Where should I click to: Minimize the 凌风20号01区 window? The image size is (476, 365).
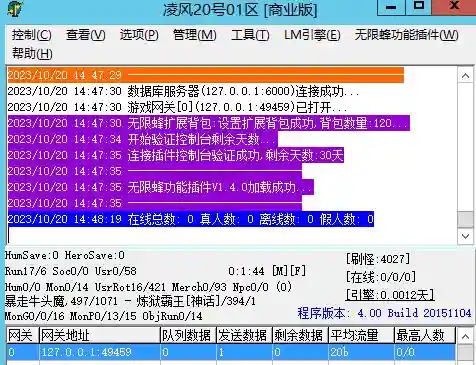(x=391, y=7)
